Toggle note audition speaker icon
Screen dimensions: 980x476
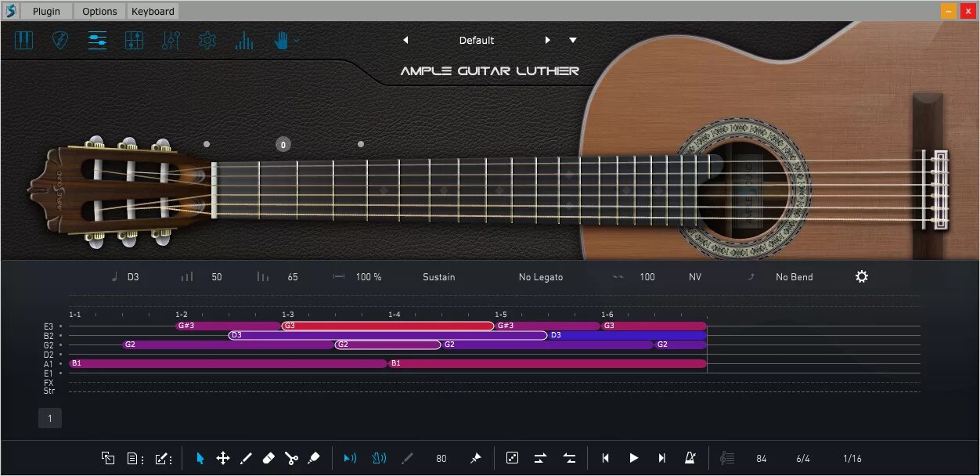pos(350,459)
